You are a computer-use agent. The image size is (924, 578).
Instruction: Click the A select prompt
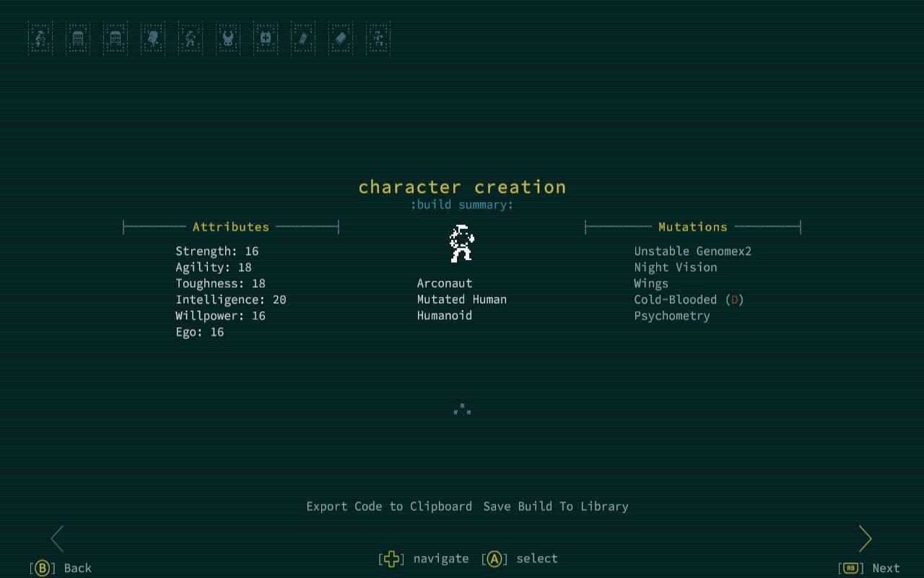pos(520,558)
